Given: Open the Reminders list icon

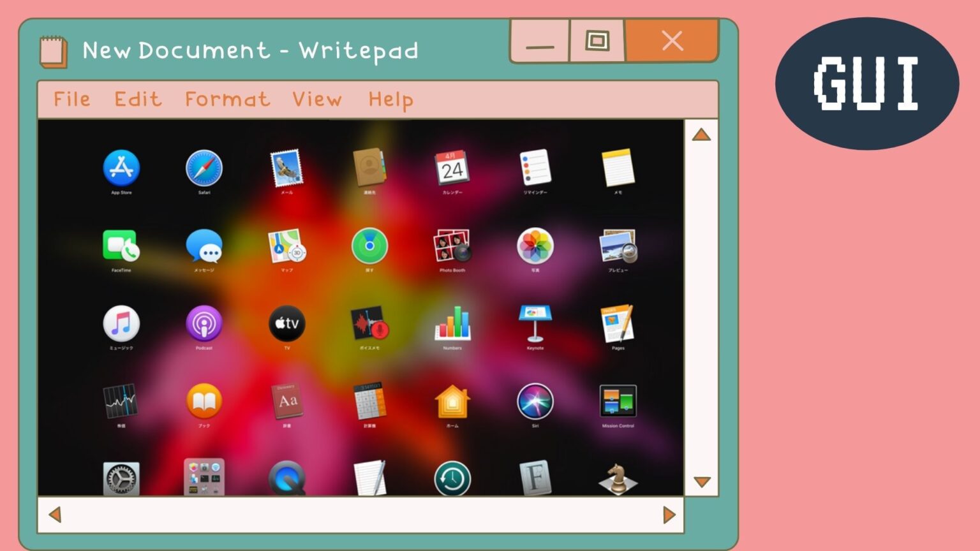Looking at the screenshot, I should pos(535,168).
